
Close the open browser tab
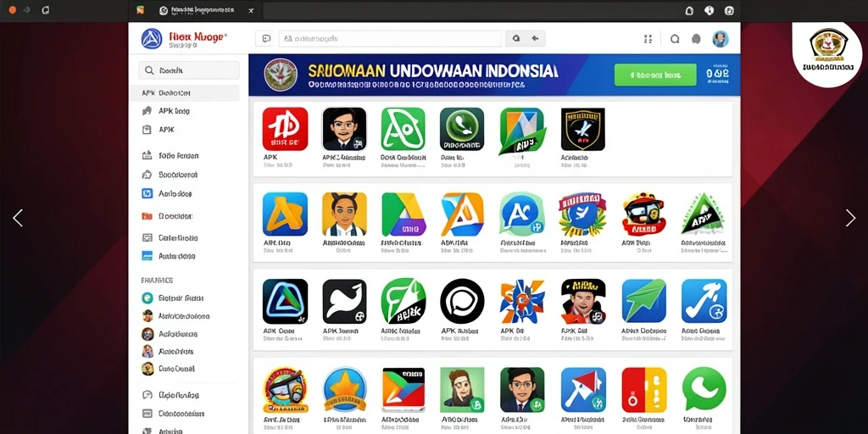pos(251,10)
